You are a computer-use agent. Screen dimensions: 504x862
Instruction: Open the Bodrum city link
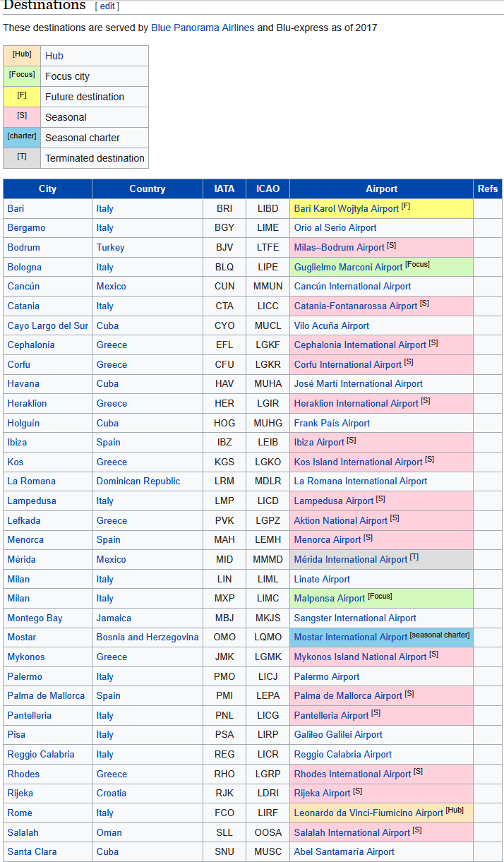(x=23, y=248)
